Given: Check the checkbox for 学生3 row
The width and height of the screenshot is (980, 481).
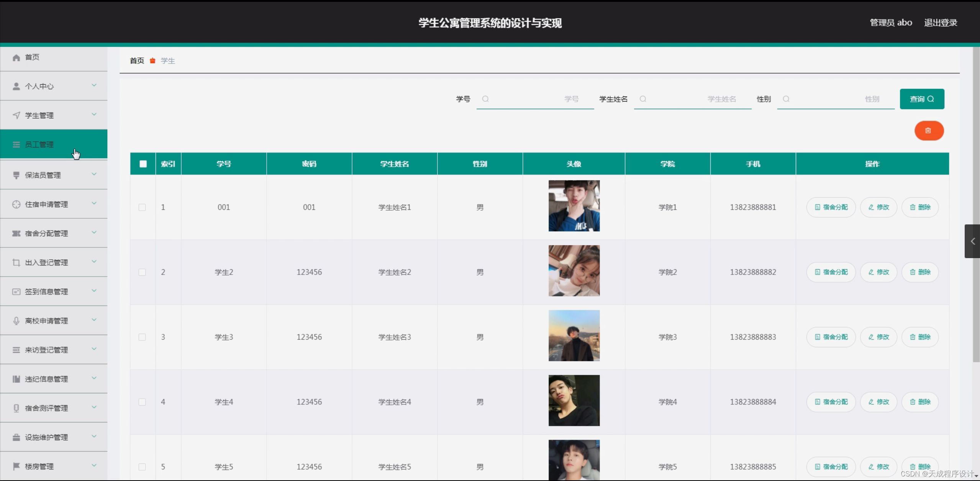Looking at the screenshot, I should click(x=143, y=337).
